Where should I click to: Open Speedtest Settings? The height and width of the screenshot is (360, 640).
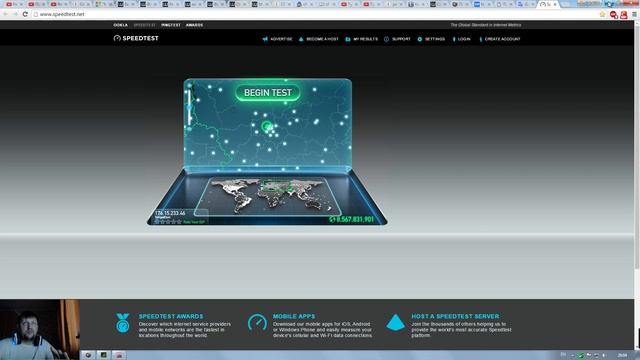pyautogui.click(x=431, y=39)
